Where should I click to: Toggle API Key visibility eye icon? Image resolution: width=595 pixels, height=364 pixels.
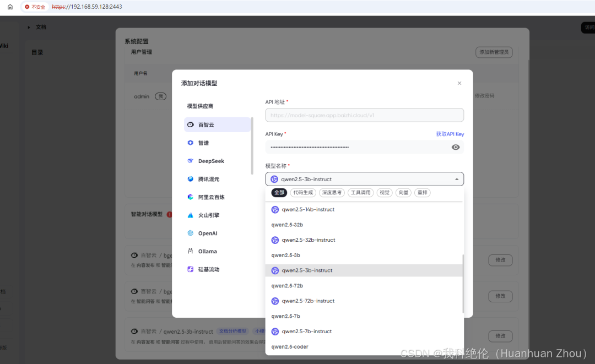click(x=456, y=147)
